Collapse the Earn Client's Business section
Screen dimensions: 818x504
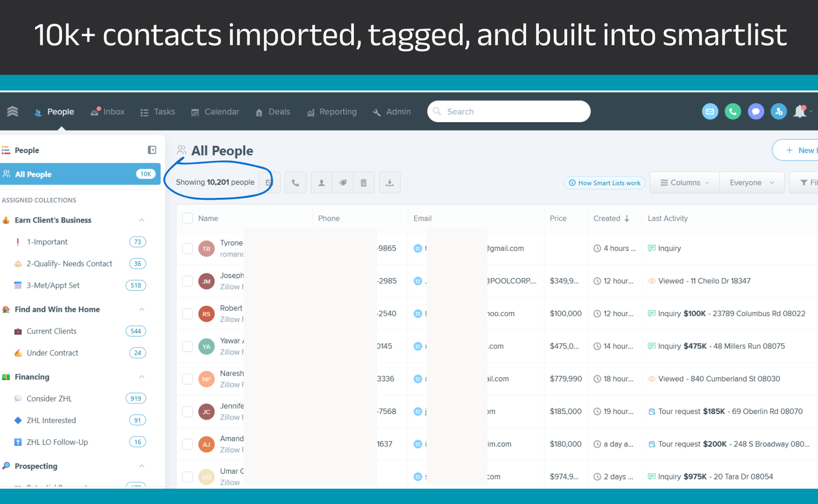tap(142, 220)
